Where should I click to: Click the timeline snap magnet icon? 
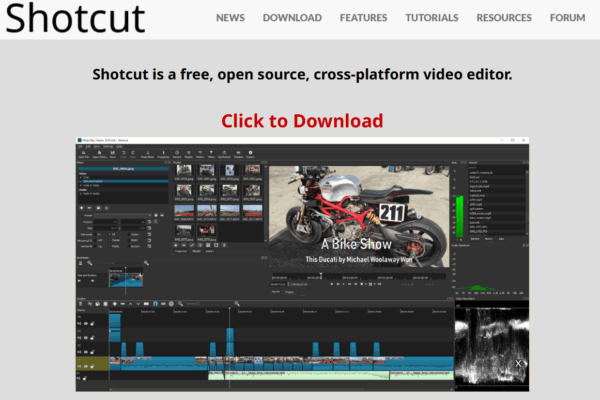point(155,304)
